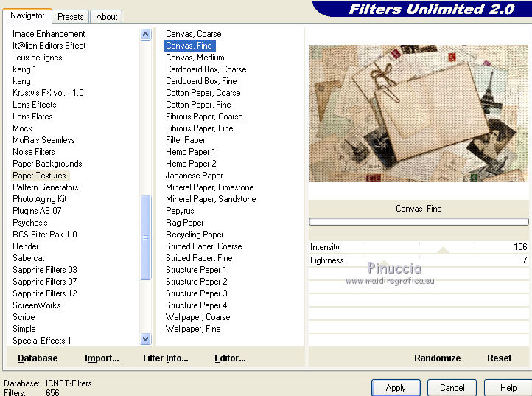Select Pattern Generators category

tap(46, 187)
